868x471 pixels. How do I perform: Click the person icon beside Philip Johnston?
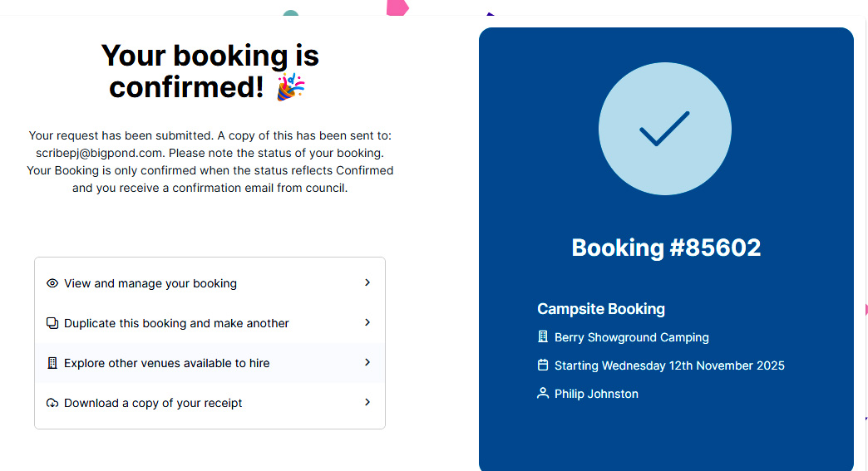pos(543,393)
